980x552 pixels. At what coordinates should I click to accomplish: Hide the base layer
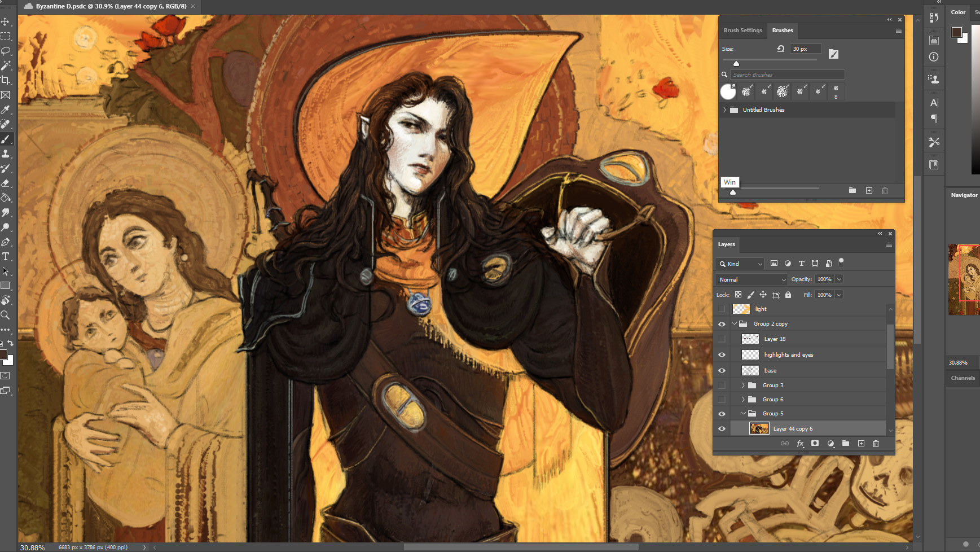pos(722,370)
